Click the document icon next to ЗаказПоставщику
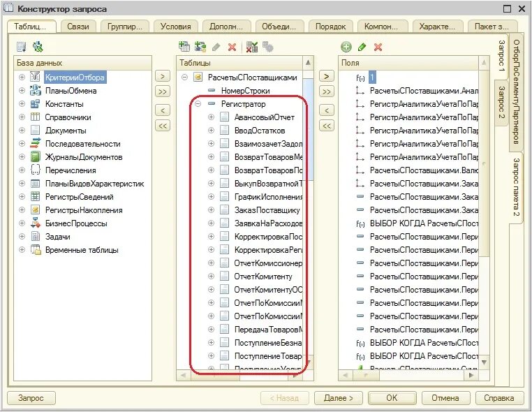 tap(224, 209)
